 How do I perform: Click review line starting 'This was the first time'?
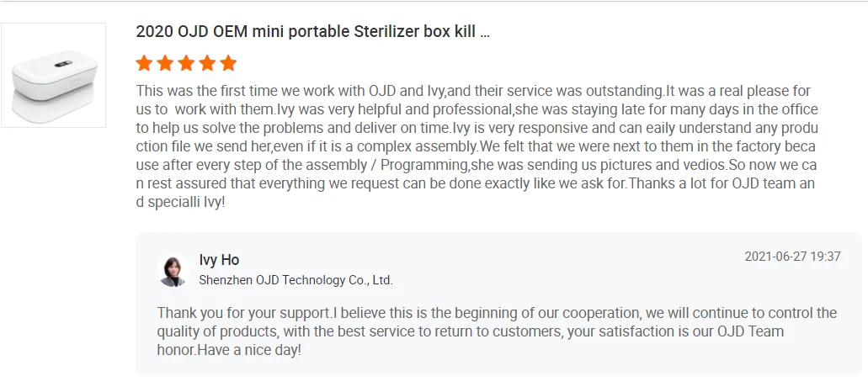[x=473, y=91]
